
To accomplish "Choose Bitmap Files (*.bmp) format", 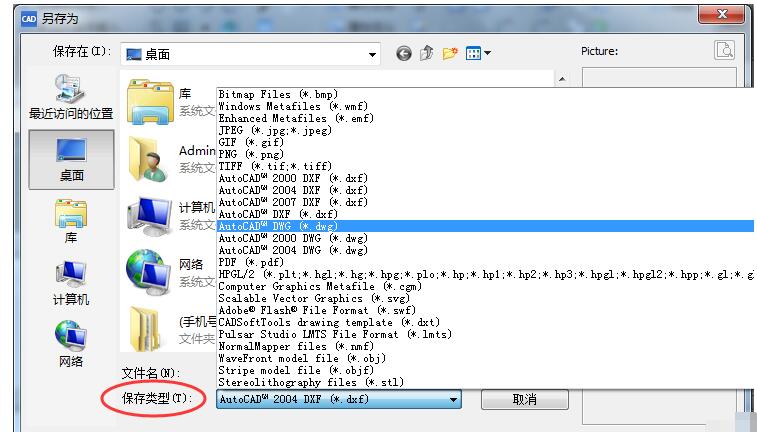I will pos(485,94).
